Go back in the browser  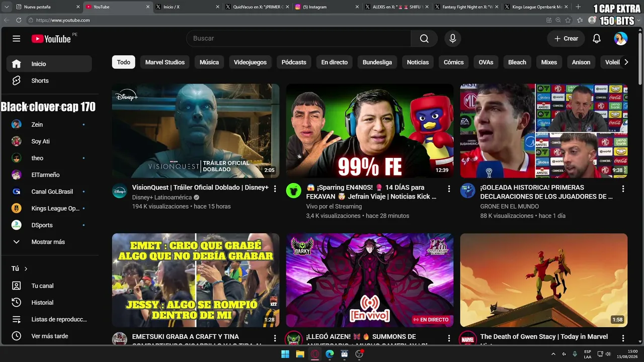click(7, 20)
